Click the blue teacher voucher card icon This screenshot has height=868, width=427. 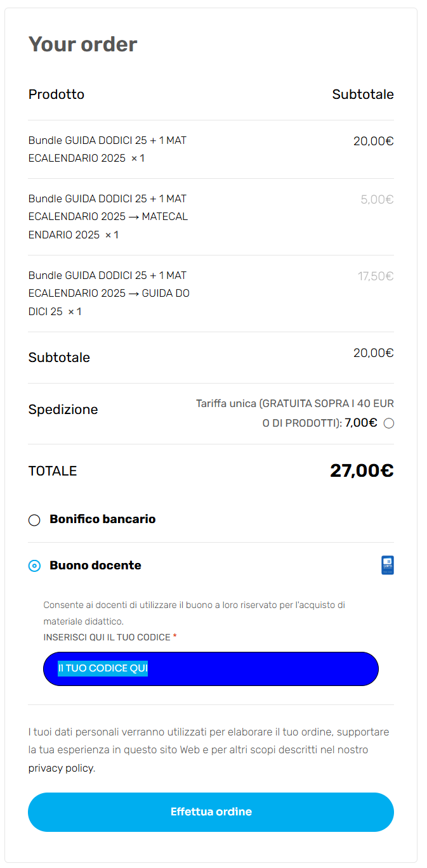(x=388, y=565)
